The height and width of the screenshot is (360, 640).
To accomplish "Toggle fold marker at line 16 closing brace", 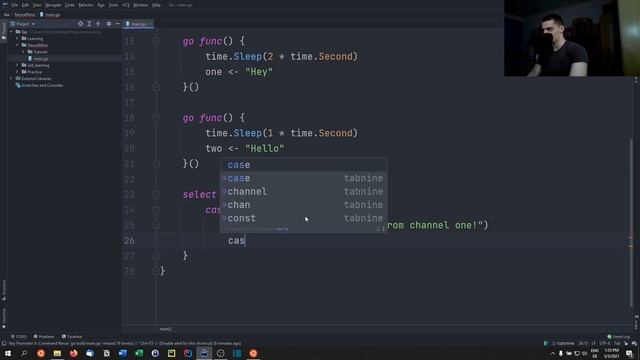I will coord(156,87).
